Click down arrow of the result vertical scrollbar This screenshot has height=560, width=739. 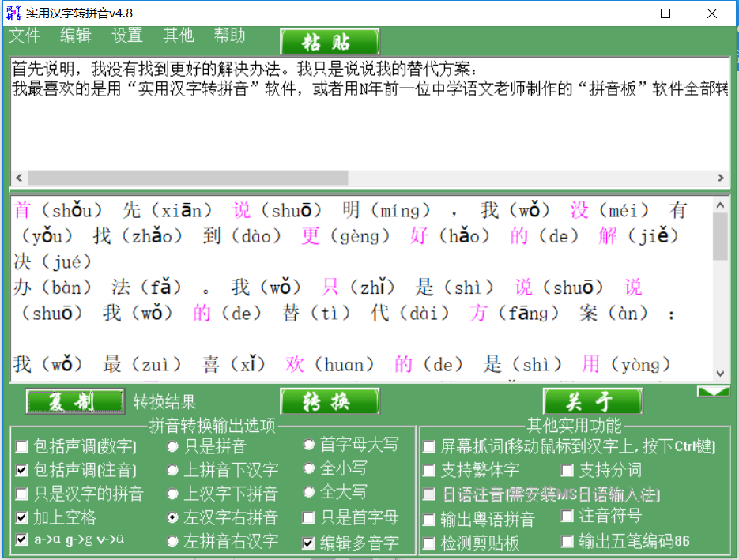[720, 374]
